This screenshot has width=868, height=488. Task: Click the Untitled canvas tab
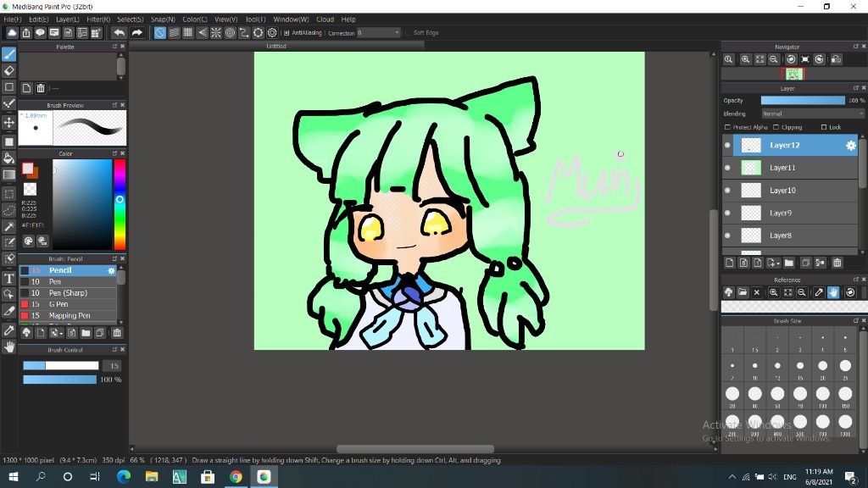tap(276, 46)
